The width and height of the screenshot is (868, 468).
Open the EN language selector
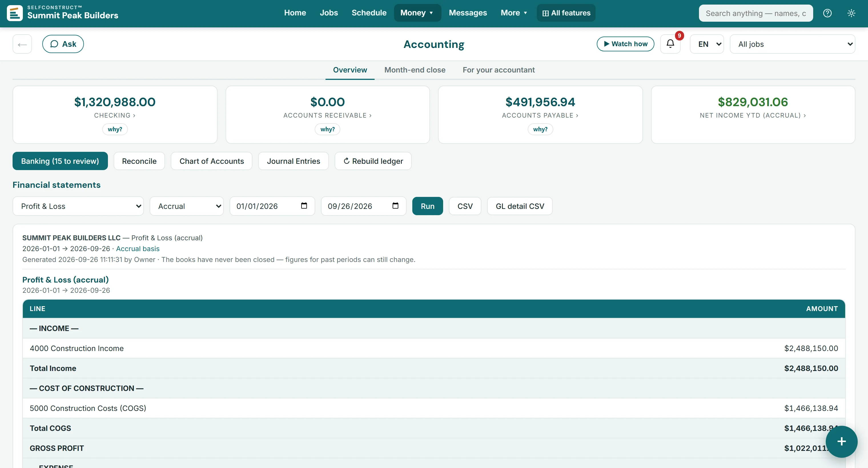(x=707, y=44)
